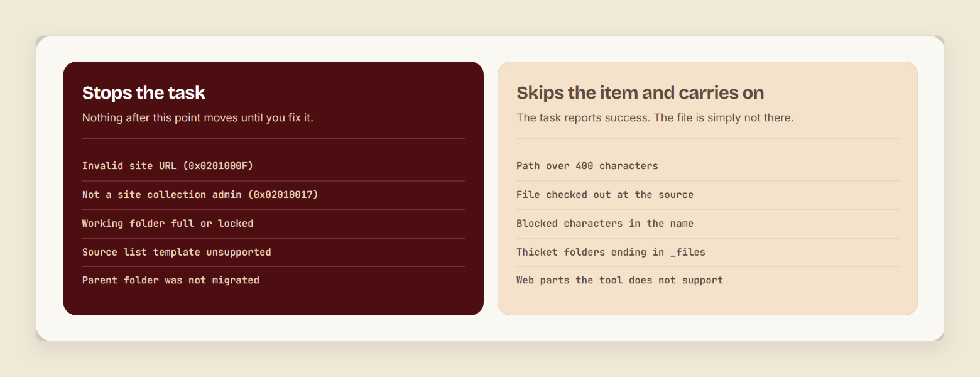Select "Nothing after this point moves" subtitle
The height and width of the screenshot is (377, 980).
(198, 117)
